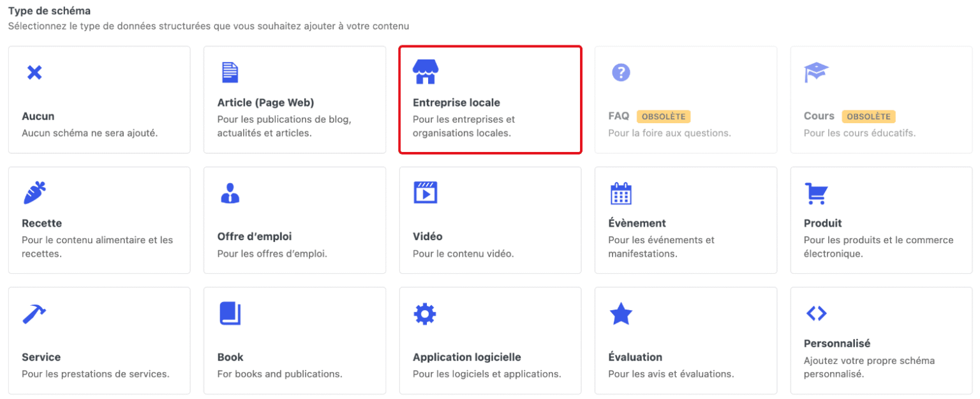Select the Service schema title
The width and height of the screenshot is (980, 399).
click(41, 358)
